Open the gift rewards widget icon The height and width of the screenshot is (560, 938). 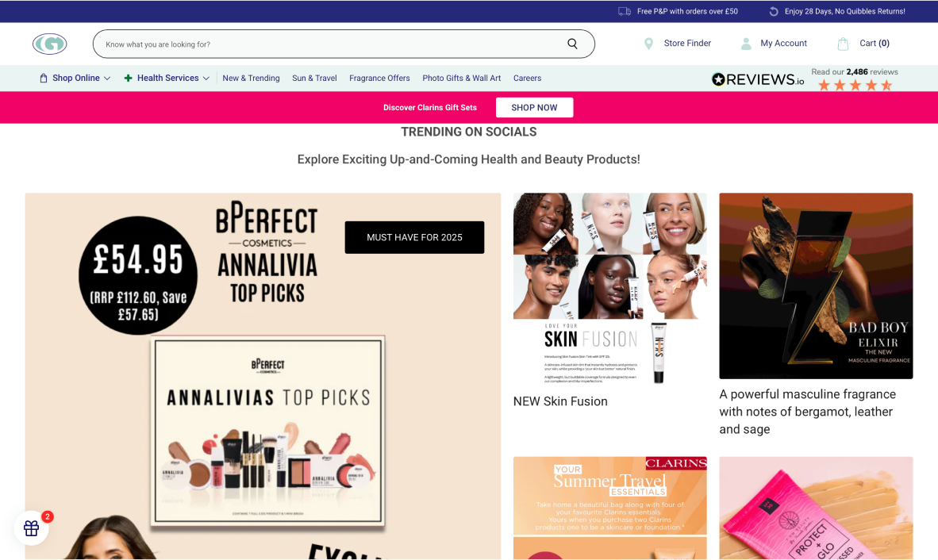[31, 528]
